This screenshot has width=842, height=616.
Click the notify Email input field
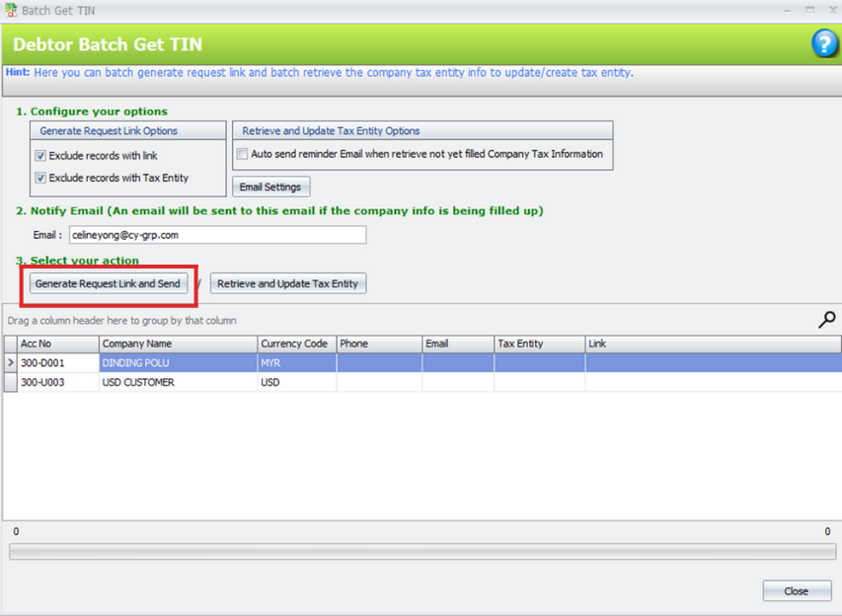point(216,235)
